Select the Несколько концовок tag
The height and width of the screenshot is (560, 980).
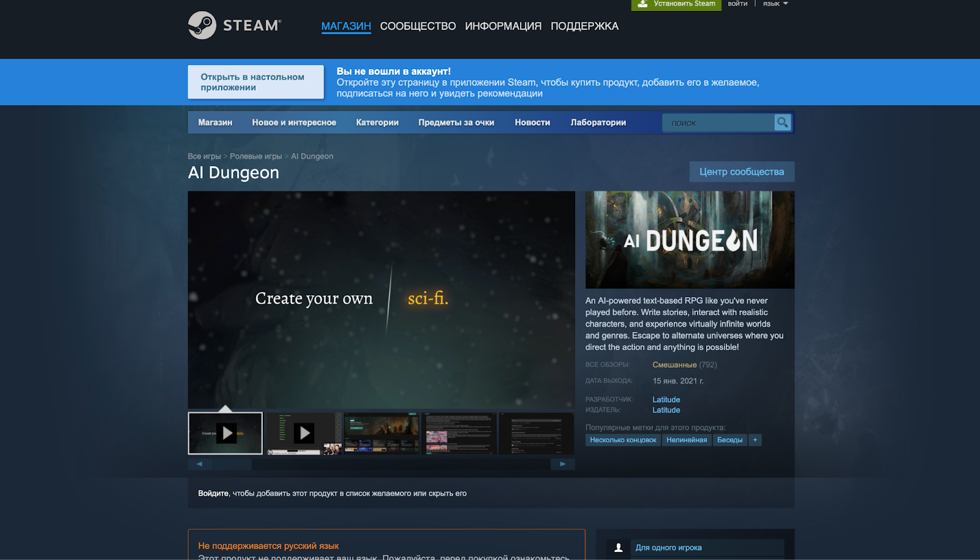[x=623, y=440]
